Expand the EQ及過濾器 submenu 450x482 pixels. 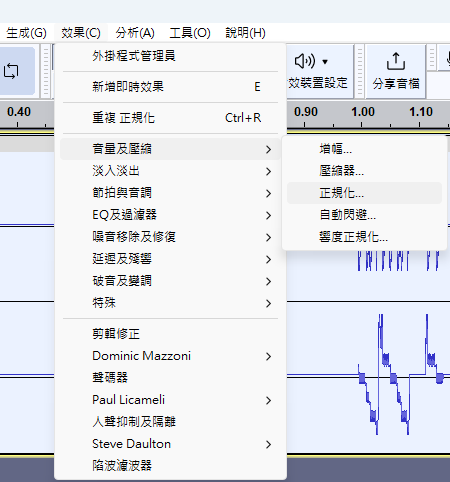(170, 215)
